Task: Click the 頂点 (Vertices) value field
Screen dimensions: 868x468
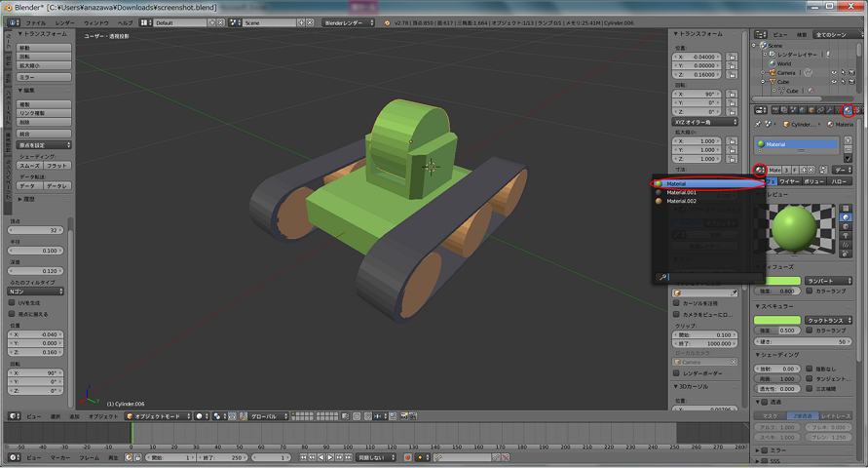Action: (37, 230)
